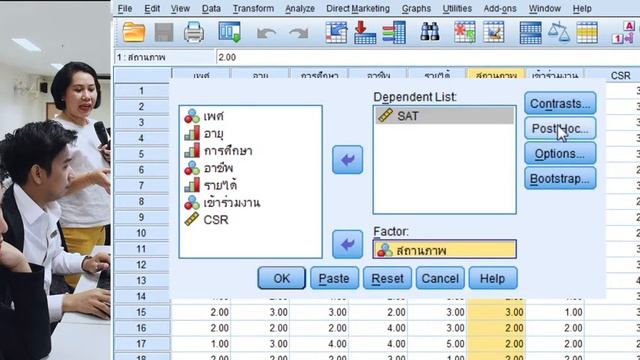Screen dimensions: 640x360
Task: Open the Recall recent dialogs icon
Action: 229,32
